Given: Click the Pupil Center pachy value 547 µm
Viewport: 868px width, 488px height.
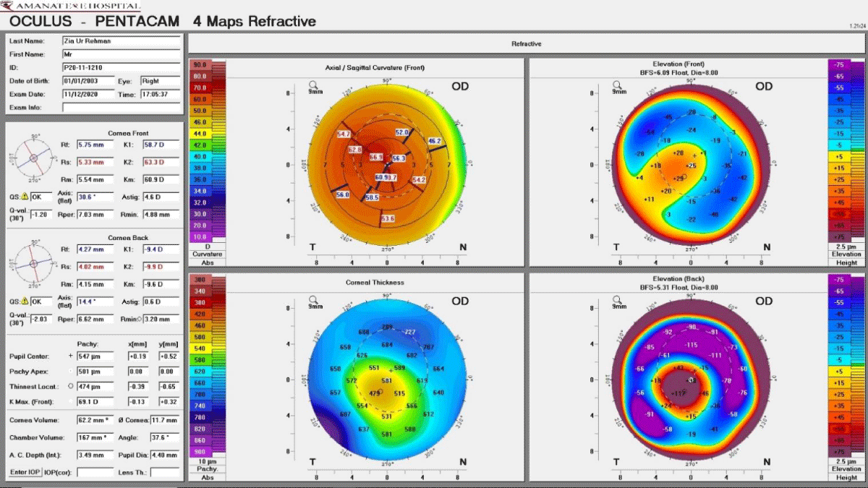Looking at the screenshot, I should tap(95, 356).
